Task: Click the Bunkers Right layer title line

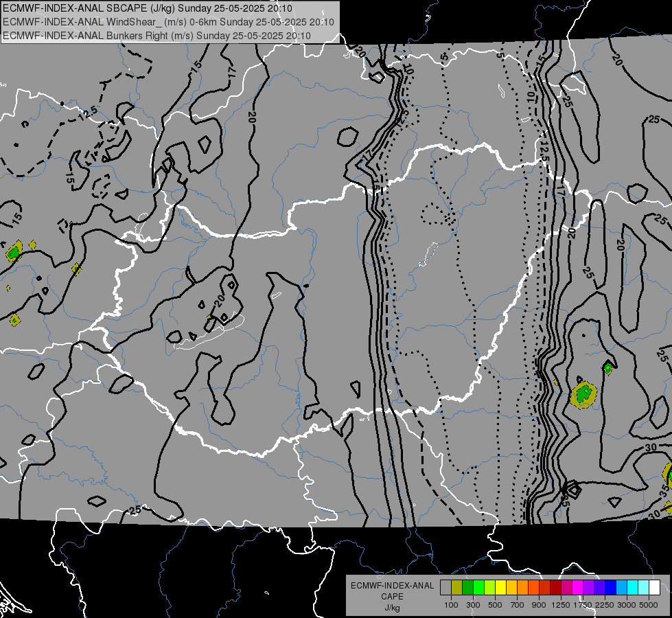Action: [157, 36]
